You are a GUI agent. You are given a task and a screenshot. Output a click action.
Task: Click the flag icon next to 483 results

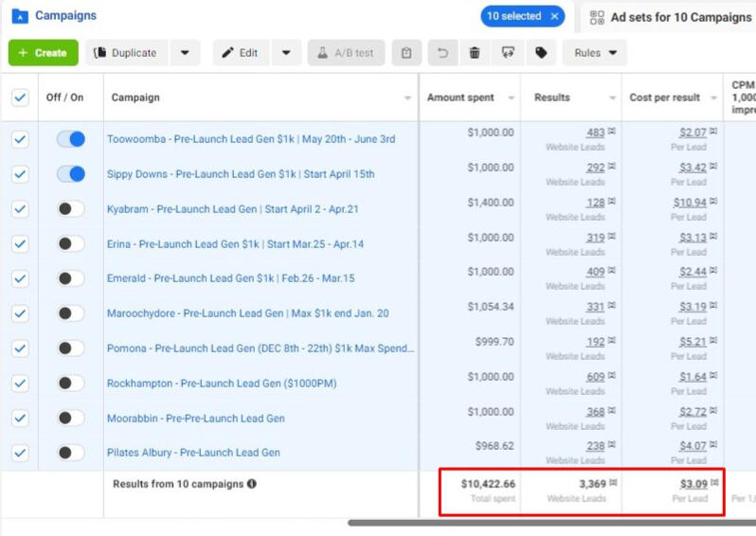(612, 131)
